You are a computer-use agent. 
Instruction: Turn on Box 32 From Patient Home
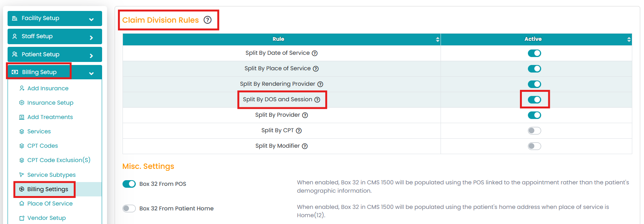[x=129, y=209]
